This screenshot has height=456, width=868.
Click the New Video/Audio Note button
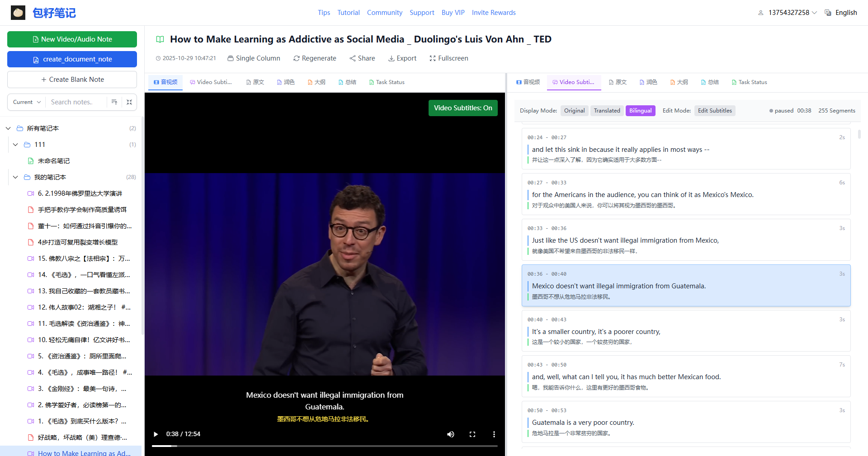[72, 39]
